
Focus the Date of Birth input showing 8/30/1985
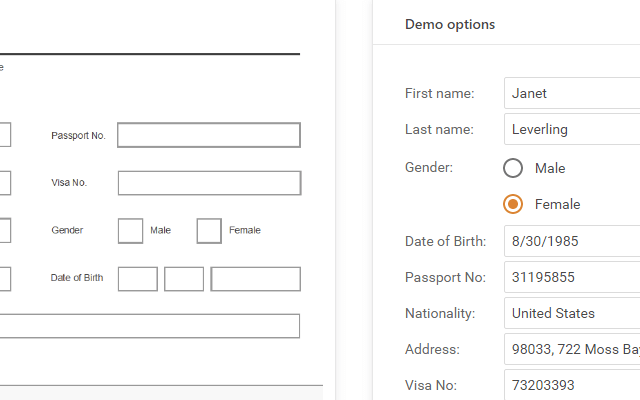[572, 241]
